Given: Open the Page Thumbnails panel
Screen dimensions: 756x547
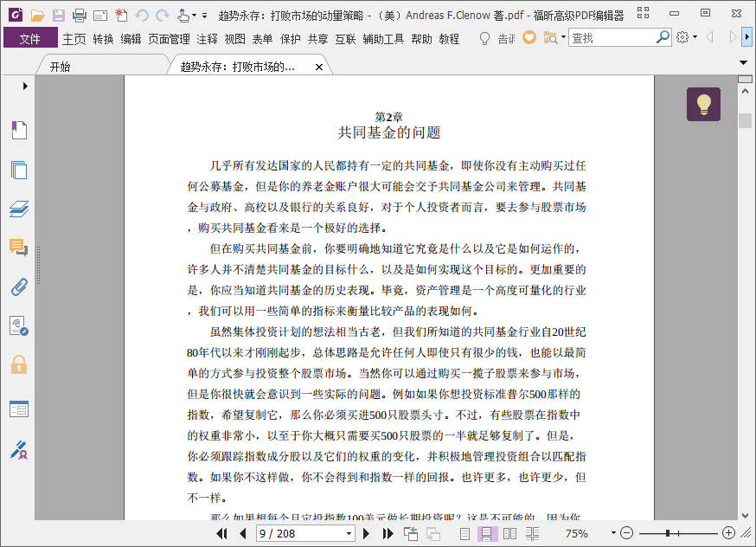Looking at the screenshot, I should coord(19,170).
